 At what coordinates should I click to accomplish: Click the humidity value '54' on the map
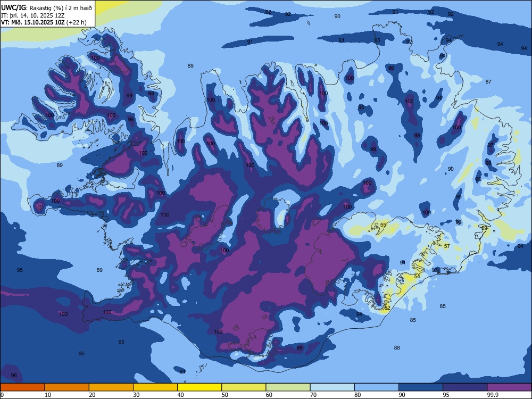pyautogui.click(x=417, y=277)
